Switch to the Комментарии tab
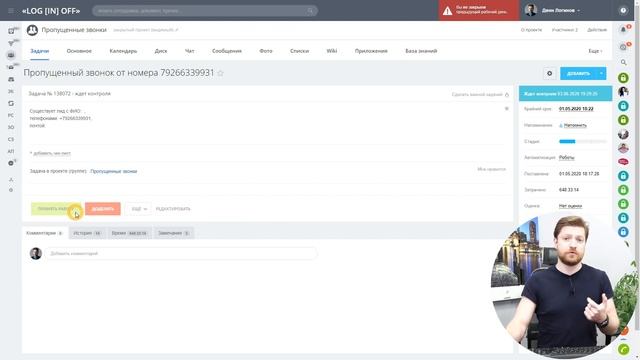 [44, 233]
